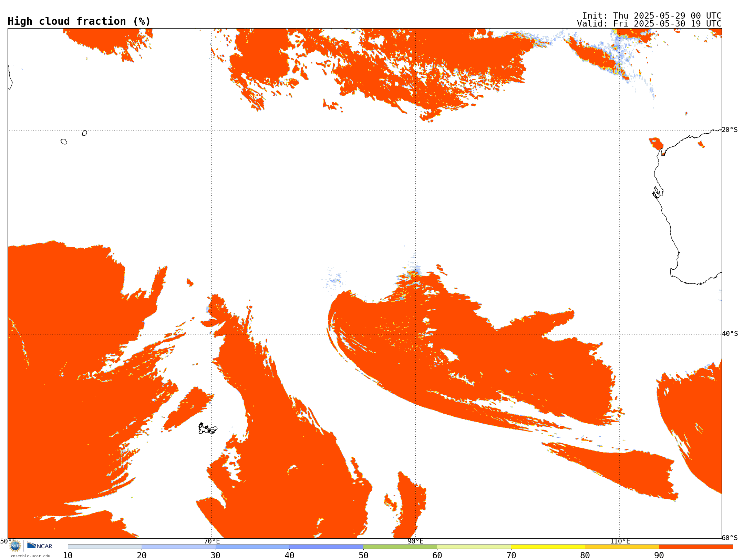Image resolution: width=744 pixels, height=560 pixels.
Task: Pick the 30-40 blue colorbar segment
Action: click(252, 547)
